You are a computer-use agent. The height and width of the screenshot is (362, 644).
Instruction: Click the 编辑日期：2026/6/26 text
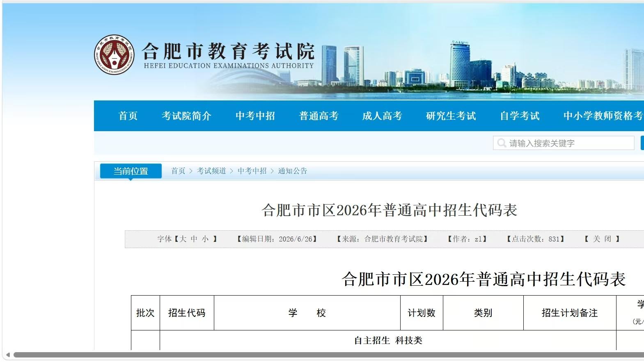point(277,239)
